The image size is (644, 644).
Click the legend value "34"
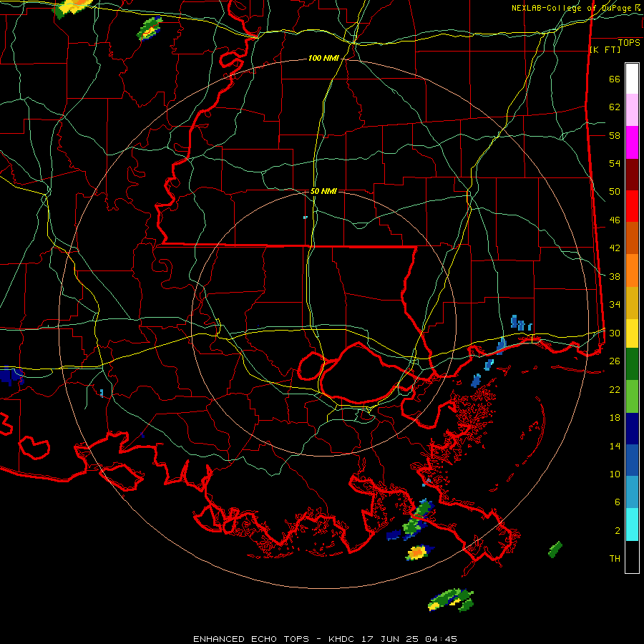tap(615, 305)
